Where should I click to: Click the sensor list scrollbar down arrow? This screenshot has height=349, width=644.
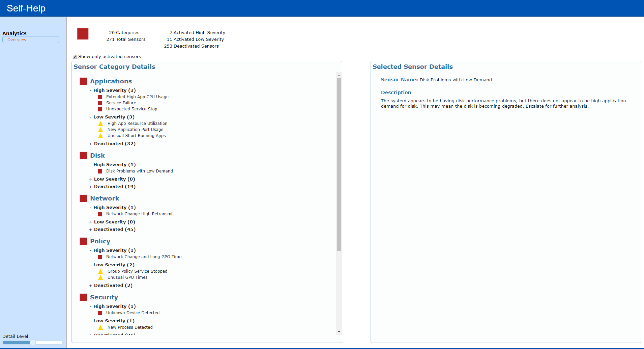(339, 332)
